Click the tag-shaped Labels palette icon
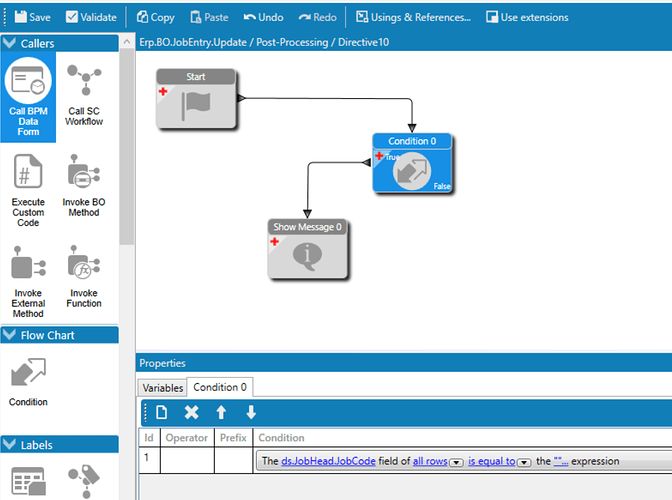Screen dimensions: 672x500 (84, 481)
